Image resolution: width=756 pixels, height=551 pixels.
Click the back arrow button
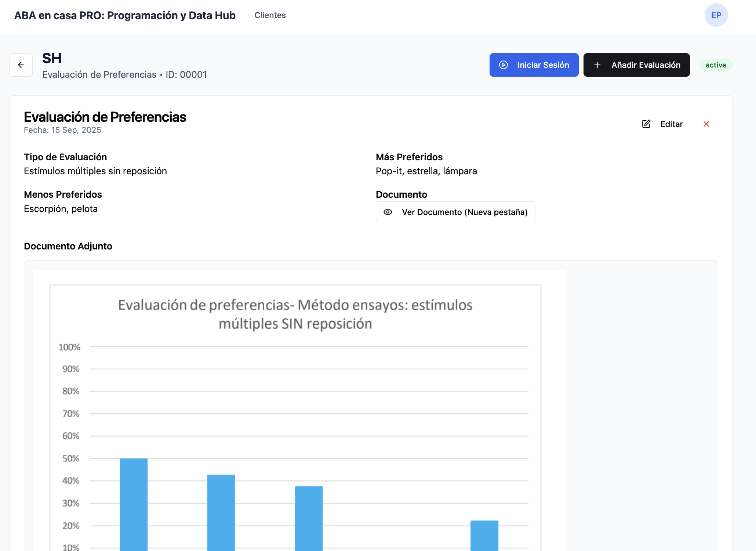click(x=21, y=65)
